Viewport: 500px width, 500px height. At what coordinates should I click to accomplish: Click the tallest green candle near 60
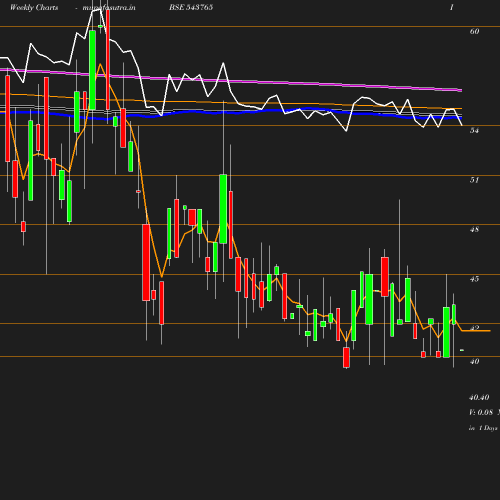[92, 70]
